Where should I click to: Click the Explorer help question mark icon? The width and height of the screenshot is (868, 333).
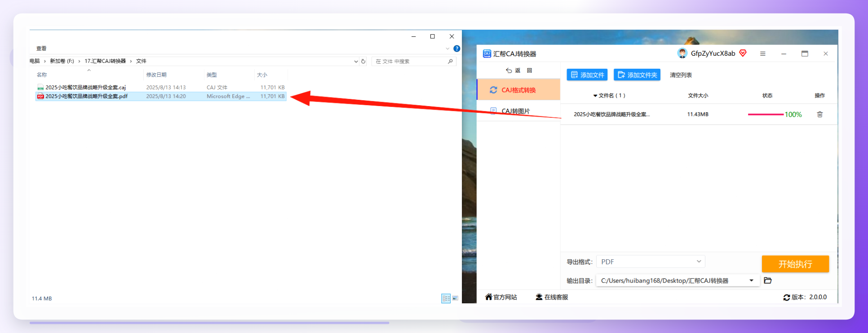(x=457, y=49)
